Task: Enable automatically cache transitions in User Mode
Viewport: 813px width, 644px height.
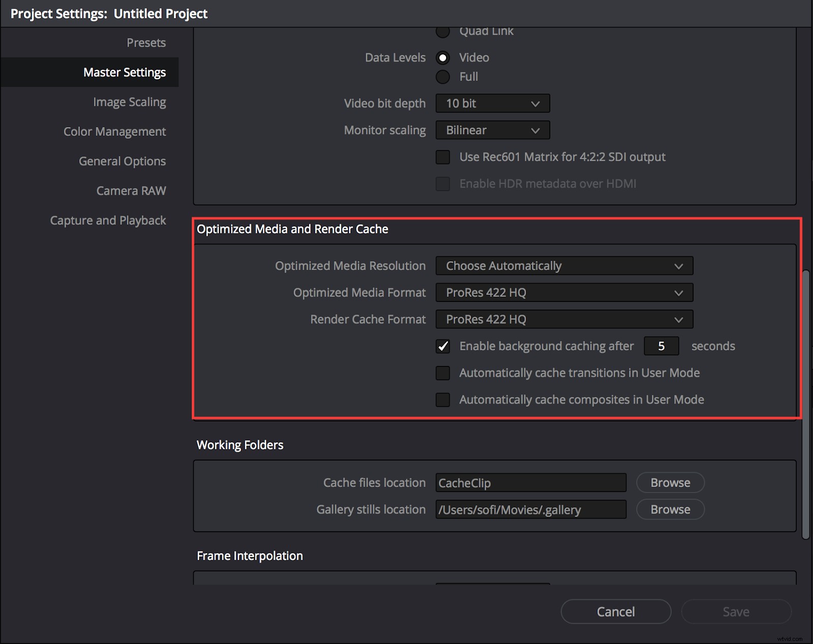Action: [443, 373]
